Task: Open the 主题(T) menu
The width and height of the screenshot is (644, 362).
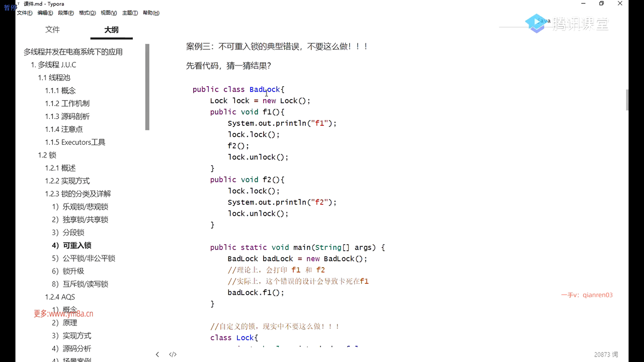Action: 130,13
